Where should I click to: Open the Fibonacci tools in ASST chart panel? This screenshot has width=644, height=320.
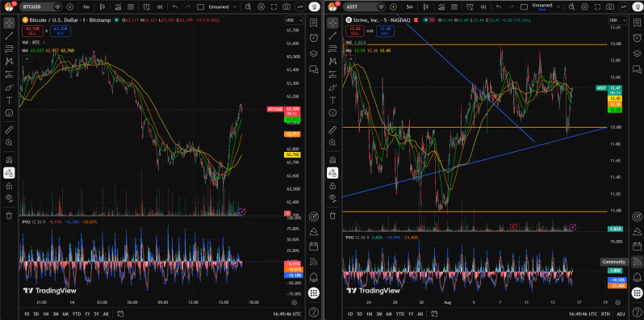332,48
